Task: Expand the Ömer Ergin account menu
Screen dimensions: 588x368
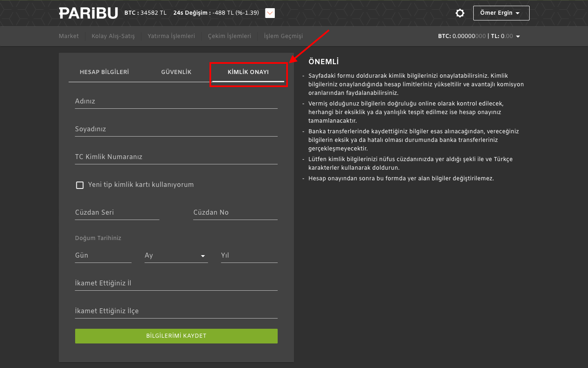Action: (501, 13)
